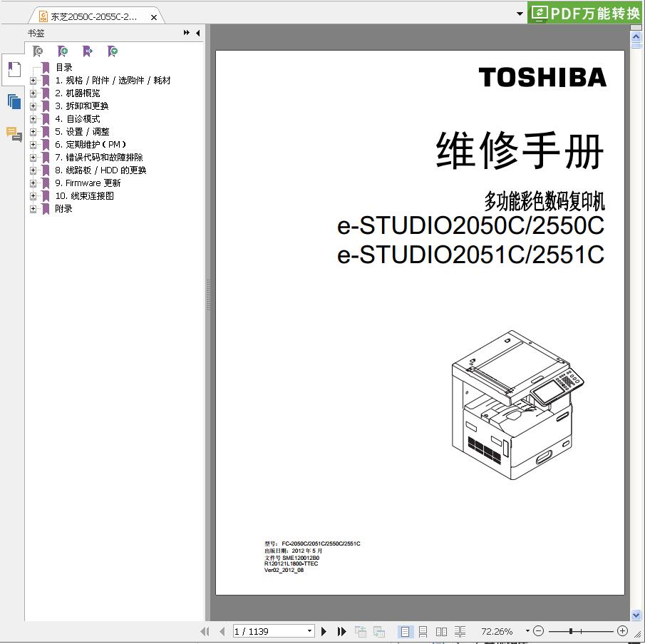Click the previous view button
This screenshot has height=644, width=645.
point(361,631)
